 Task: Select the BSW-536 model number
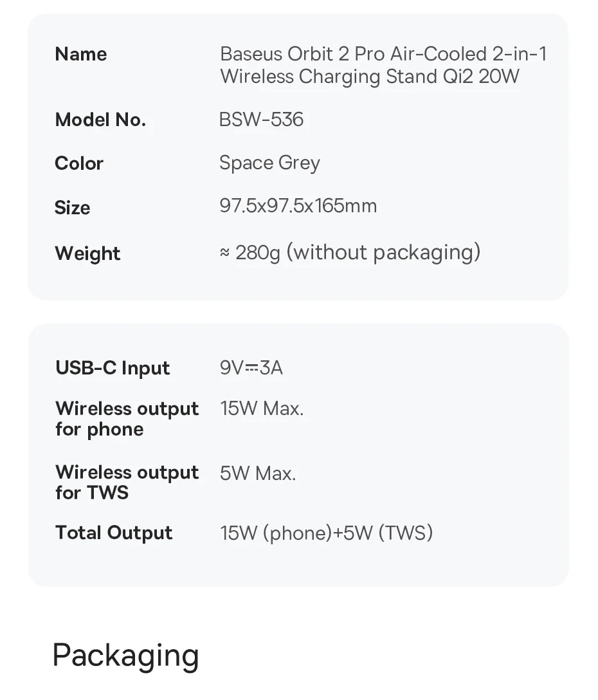pyautogui.click(x=261, y=120)
